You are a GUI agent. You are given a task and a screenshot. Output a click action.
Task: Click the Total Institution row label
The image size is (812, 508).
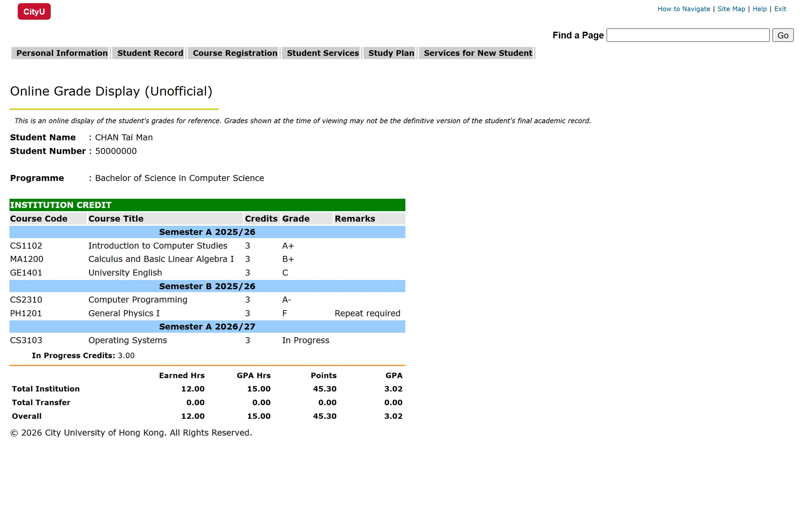click(46, 389)
